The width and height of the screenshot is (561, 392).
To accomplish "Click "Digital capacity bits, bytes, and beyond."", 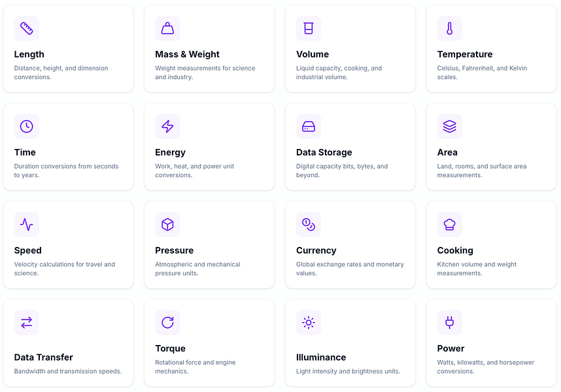I will pos(342,171).
